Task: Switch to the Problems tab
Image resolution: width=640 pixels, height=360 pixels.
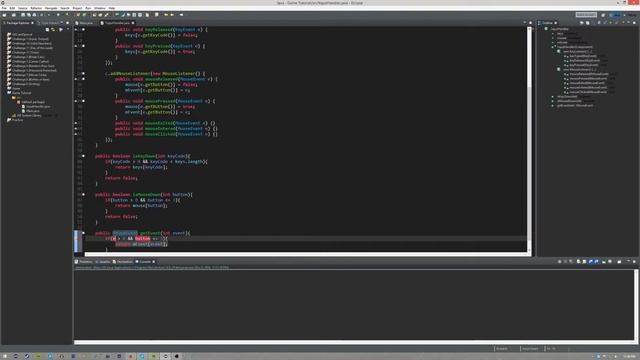Action: (84, 262)
